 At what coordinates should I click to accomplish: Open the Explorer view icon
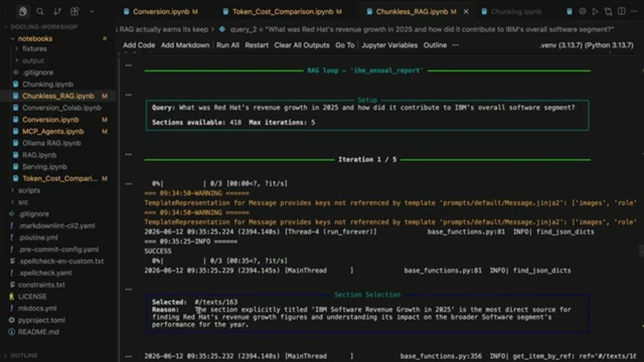(x=23, y=11)
